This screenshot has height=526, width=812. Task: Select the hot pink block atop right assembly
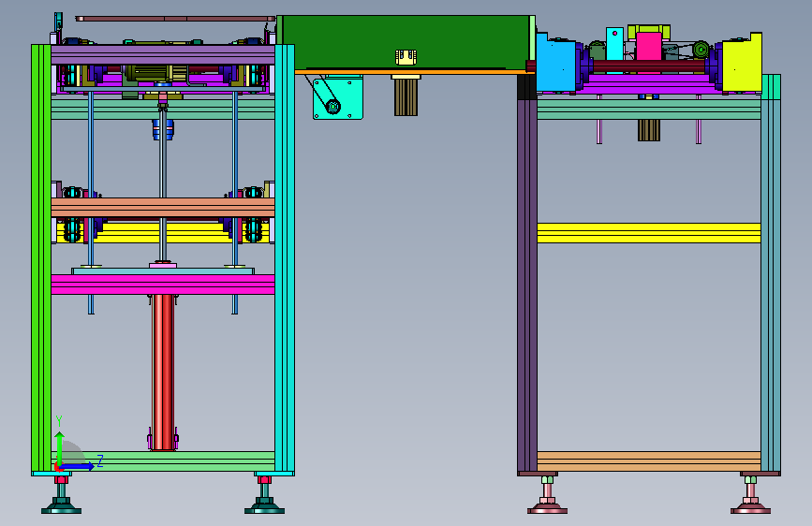click(649, 47)
